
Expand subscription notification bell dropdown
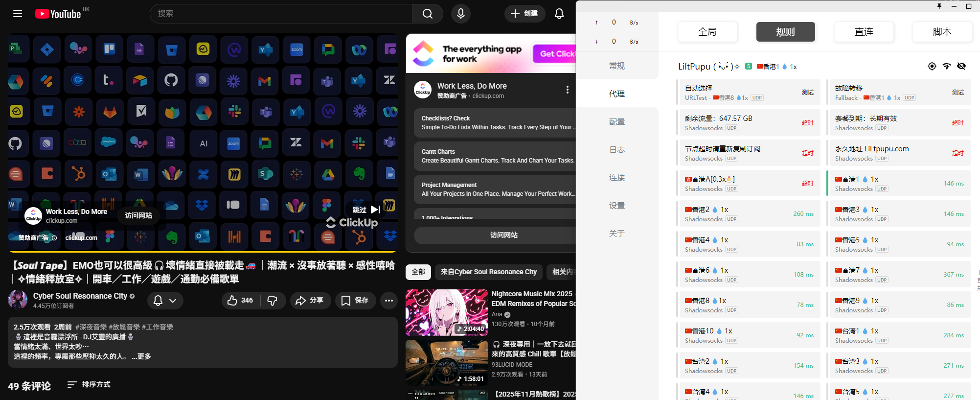(x=165, y=301)
